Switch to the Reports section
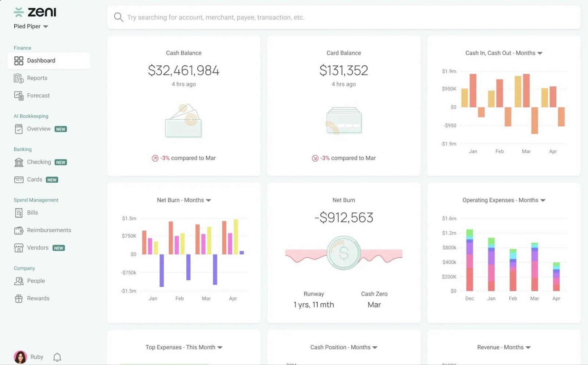 (x=37, y=78)
